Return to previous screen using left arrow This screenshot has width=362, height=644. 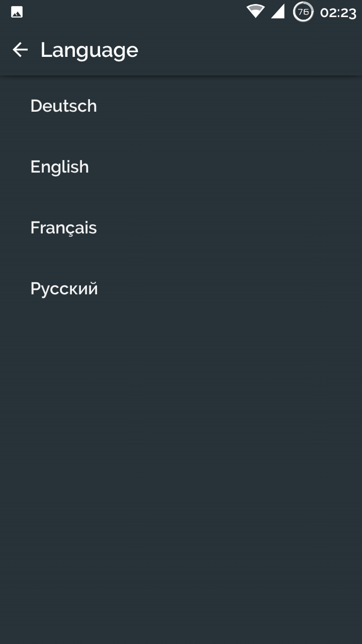coord(20,49)
